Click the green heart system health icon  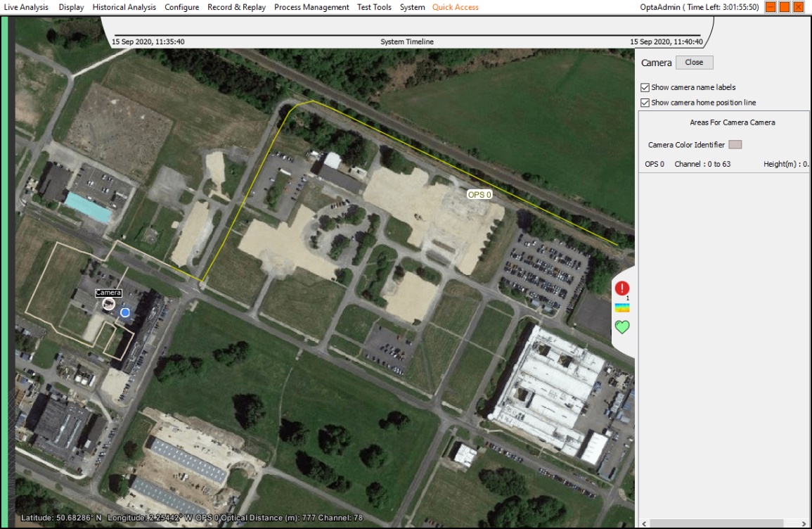(622, 327)
